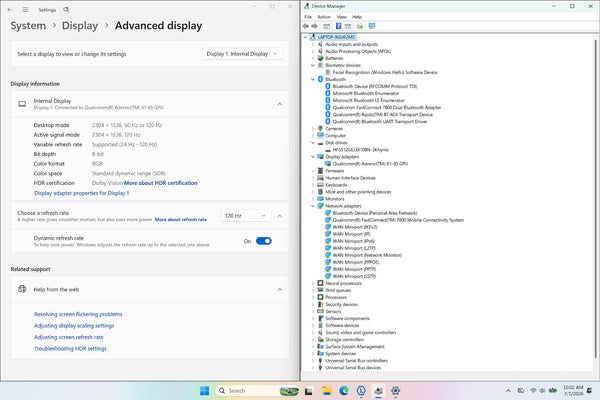The width and height of the screenshot is (600, 400).
Task: Select the HFS512GEJ9X108N-SKhynix disk drive
Action: coord(360,150)
